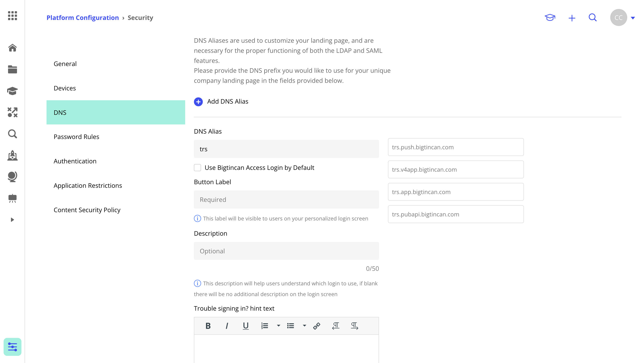Select the Password Rules section
This screenshot has width=644, height=363.
[76, 137]
